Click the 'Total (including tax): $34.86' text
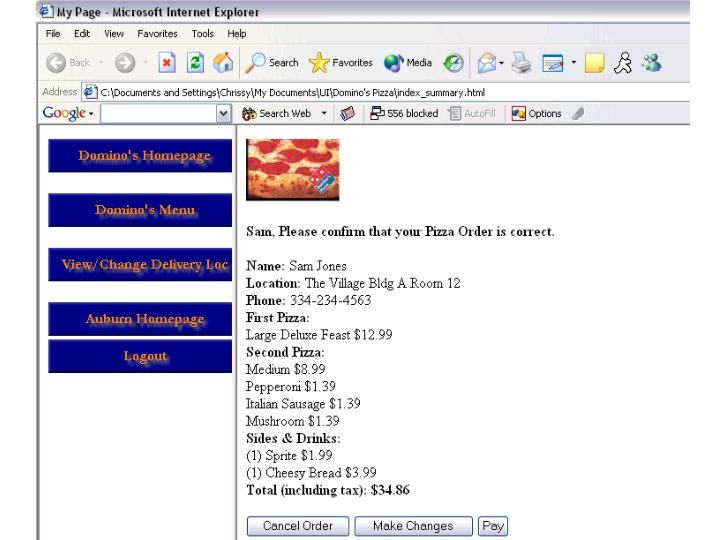 tap(328, 490)
